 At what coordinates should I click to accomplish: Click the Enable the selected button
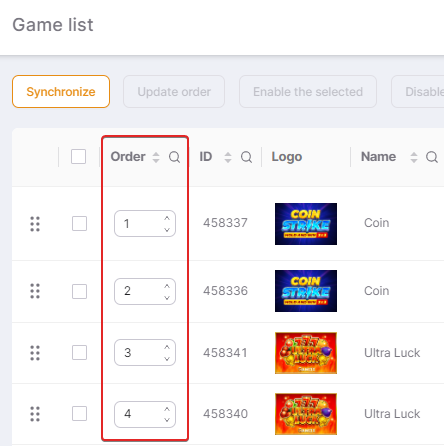coord(308,92)
